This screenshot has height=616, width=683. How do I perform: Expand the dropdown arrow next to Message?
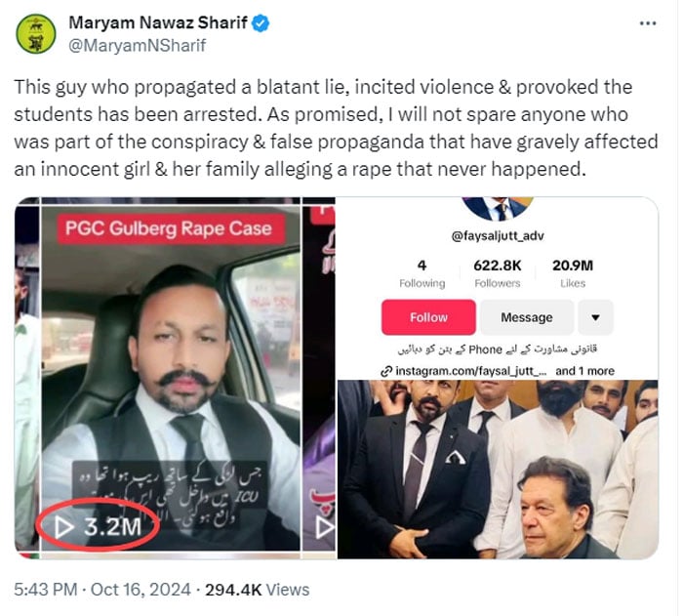tap(595, 317)
